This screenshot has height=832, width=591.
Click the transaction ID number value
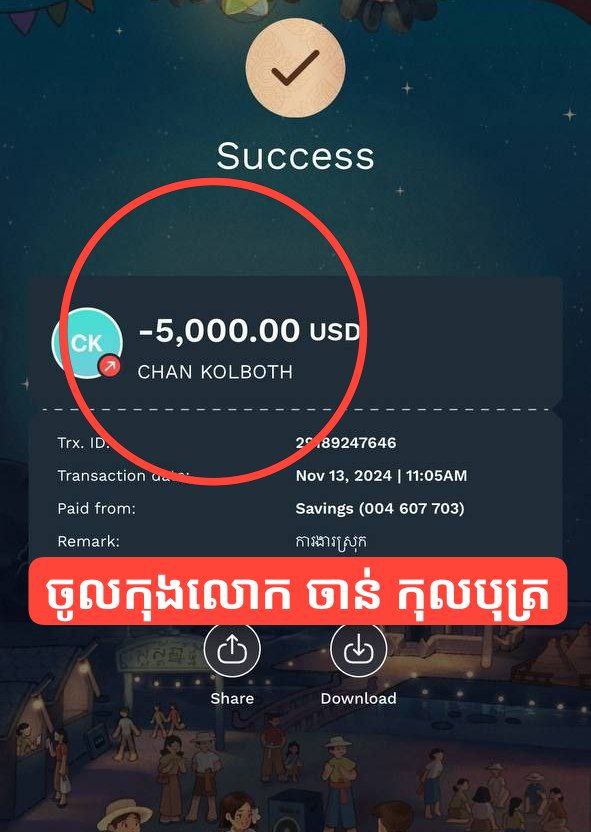coord(346,443)
